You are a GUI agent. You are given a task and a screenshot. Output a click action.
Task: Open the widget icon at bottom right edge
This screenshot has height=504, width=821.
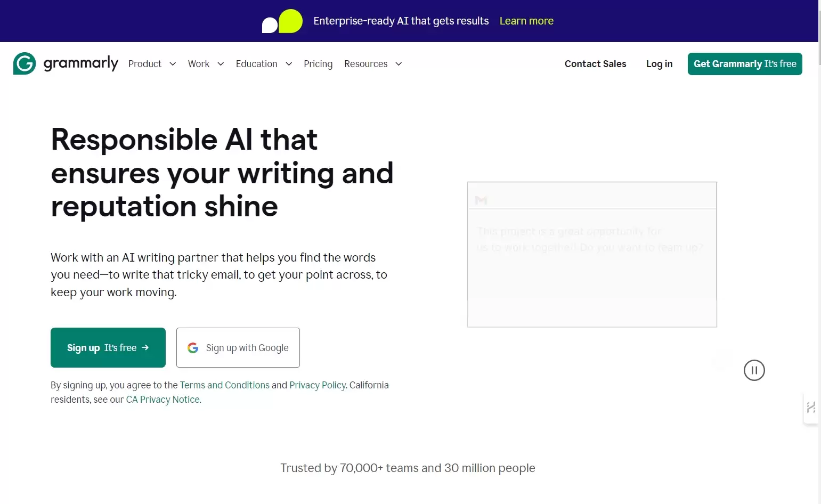(x=811, y=408)
